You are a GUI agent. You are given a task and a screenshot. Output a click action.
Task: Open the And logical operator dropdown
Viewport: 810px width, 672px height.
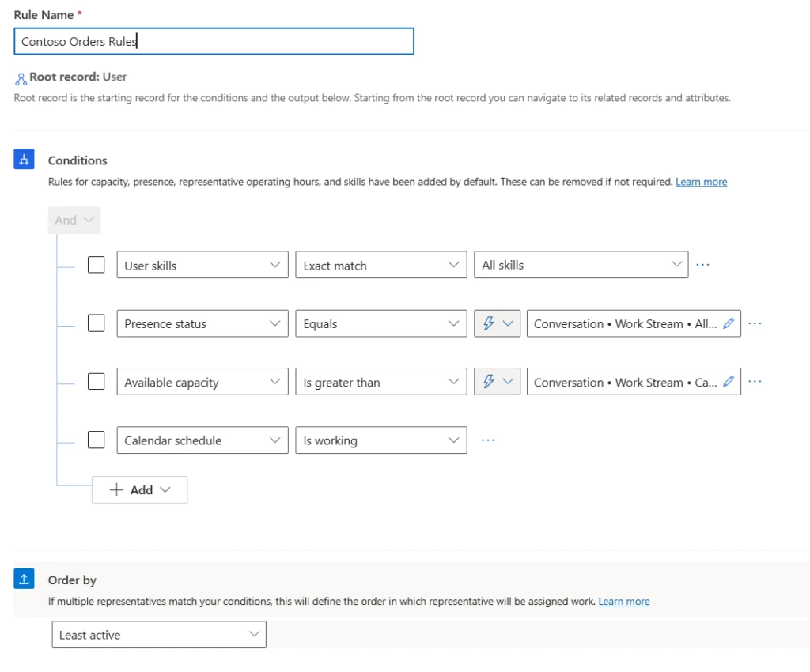tap(74, 220)
